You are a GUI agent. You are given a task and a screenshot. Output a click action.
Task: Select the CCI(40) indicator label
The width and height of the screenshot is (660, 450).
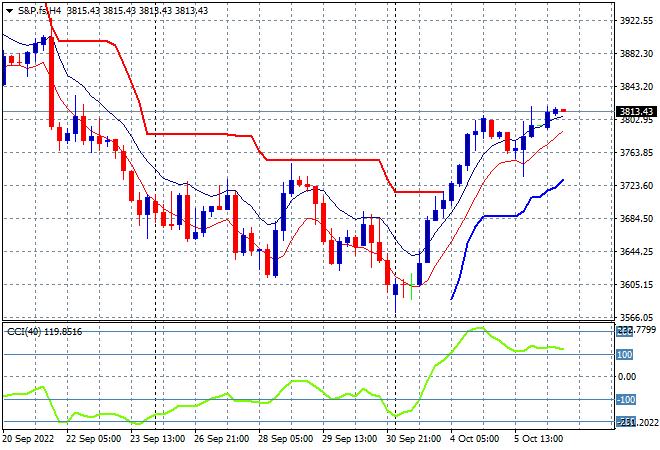point(24,332)
